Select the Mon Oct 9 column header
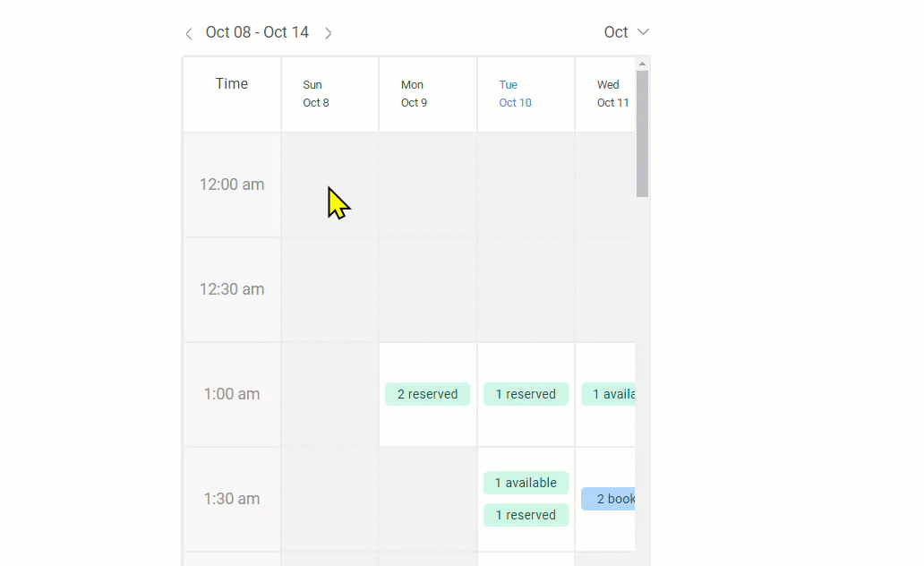This screenshot has height=566, width=924. [413, 93]
